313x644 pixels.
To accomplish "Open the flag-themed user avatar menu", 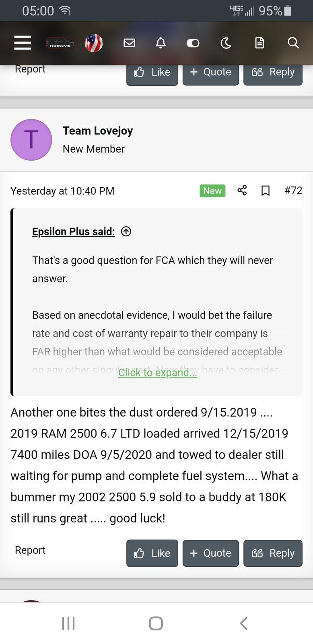I will point(94,43).
